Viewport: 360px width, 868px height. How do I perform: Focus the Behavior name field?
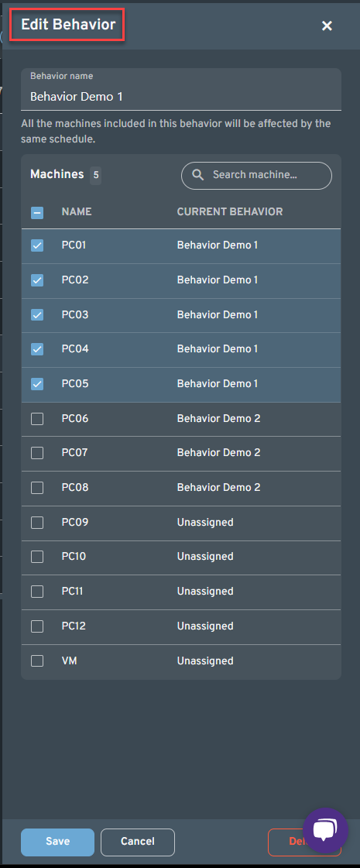pos(181,90)
